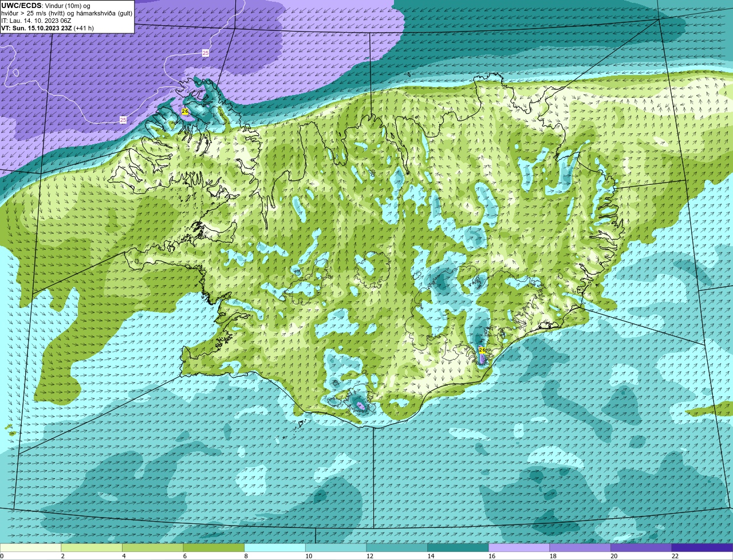The width and height of the screenshot is (733, 560).
Task: Click the light green 4–6 m/s legend swatch
Action: [152, 547]
